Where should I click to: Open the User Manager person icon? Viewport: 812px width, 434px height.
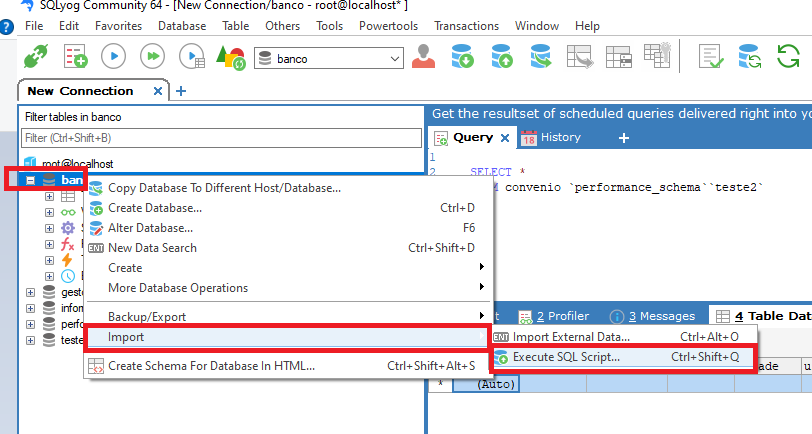pos(423,57)
